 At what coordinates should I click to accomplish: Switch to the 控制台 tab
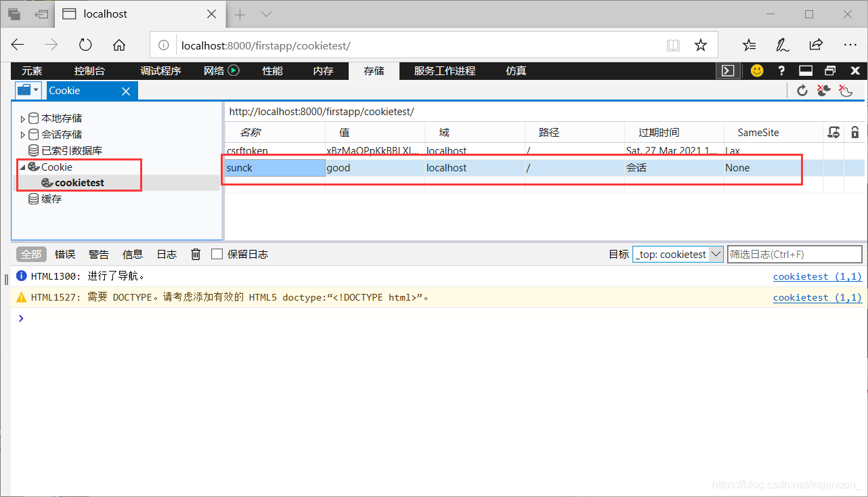89,70
